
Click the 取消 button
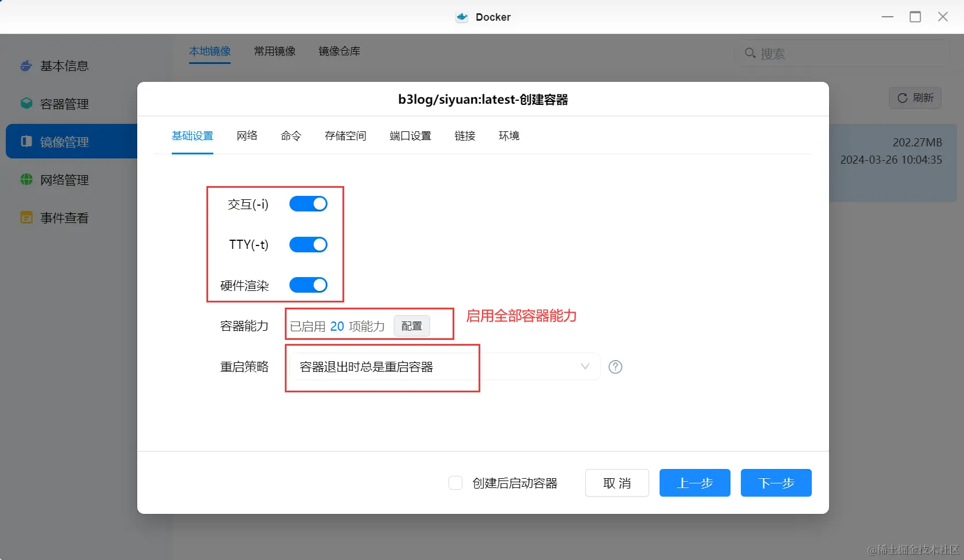[617, 483]
